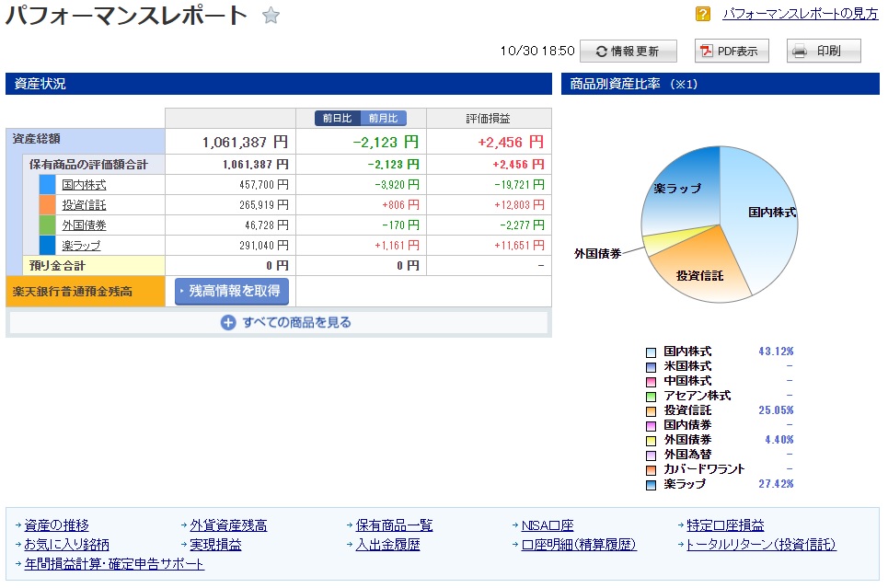Open the 投資信託 link in asset table
888x588 pixels.
(84, 205)
